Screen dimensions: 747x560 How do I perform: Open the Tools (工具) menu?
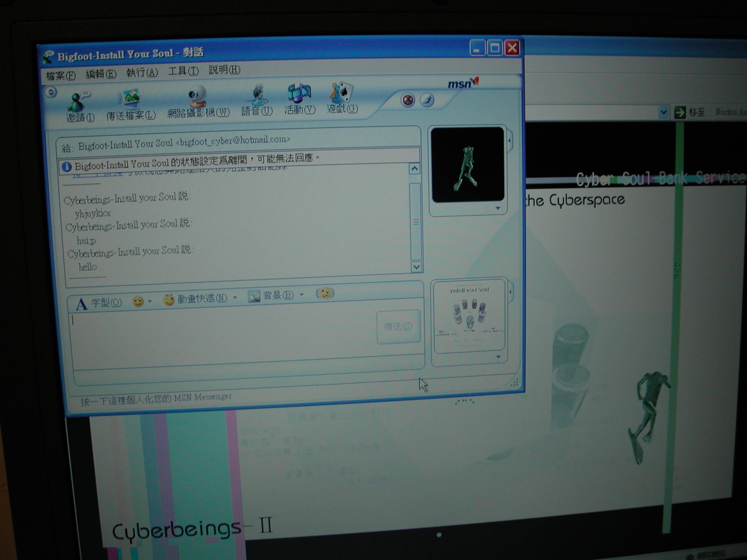tap(183, 71)
